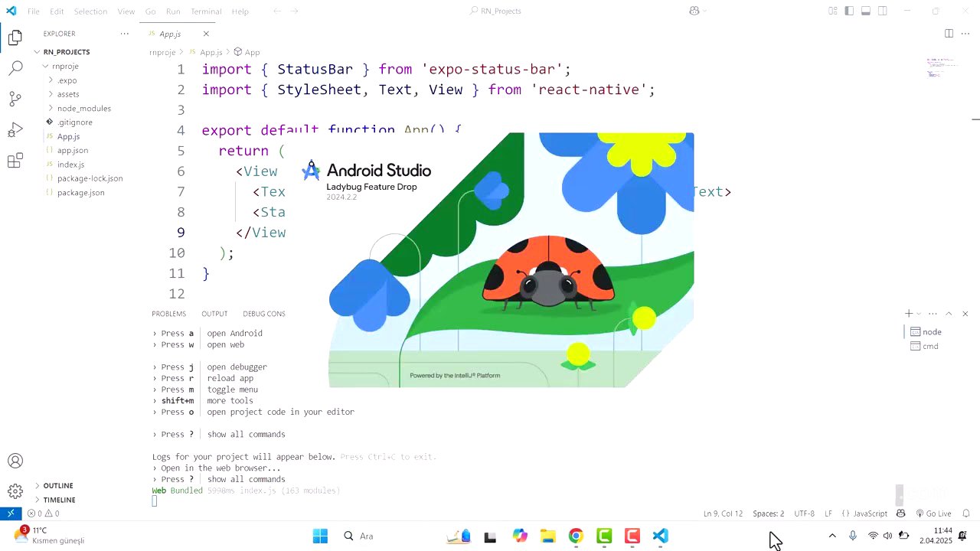Image resolution: width=980 pixels, height=551 pixels.
Task: Expand the assets folder
Action: tap(67, 94)
